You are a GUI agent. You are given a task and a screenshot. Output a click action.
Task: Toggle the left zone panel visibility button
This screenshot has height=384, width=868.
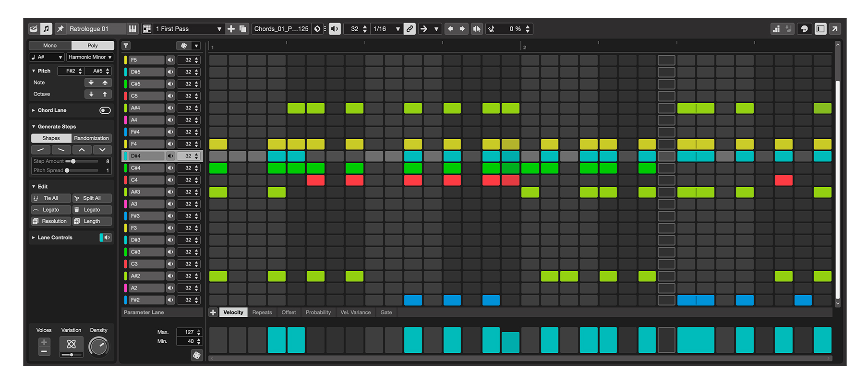pos(820,29)
